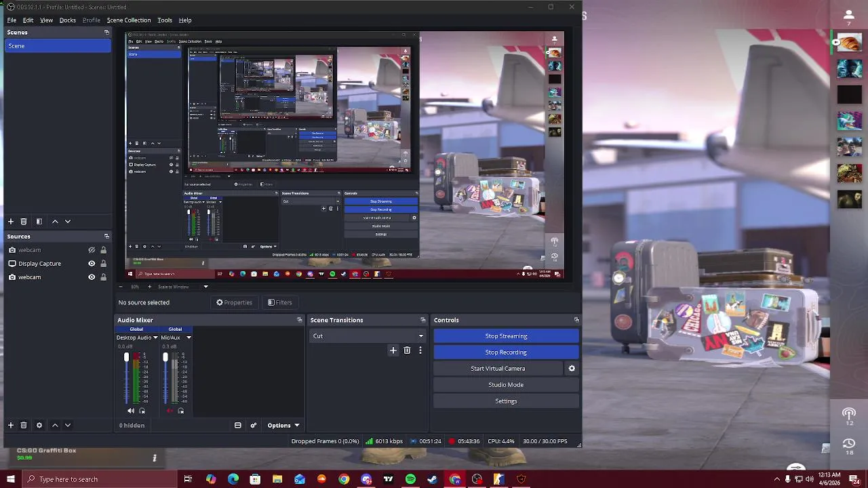
Task: Add a new scene with the plus icon
Action: coord(11,222)
